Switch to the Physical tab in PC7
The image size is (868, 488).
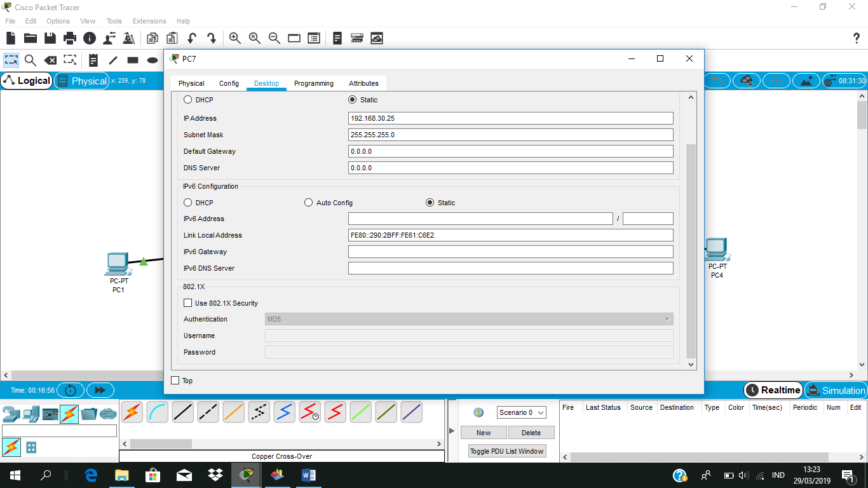[x=191, y=83]
